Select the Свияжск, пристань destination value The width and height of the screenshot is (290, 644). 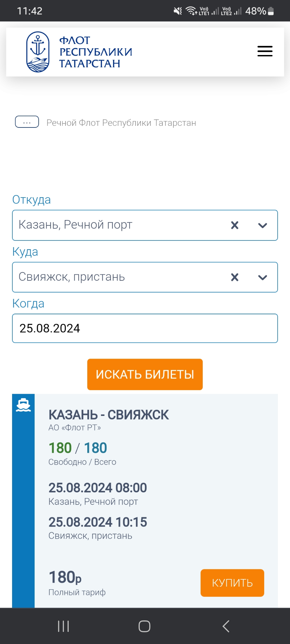pos(72,277)
